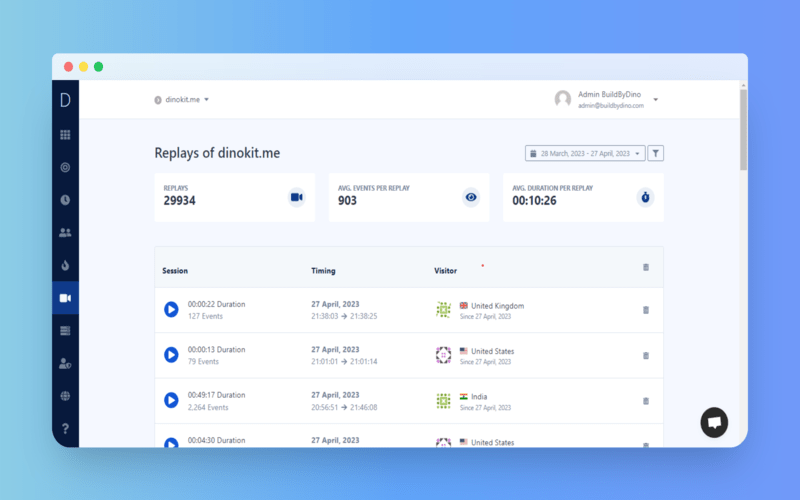Delete the United Kingdom session replay

(646, 310)
